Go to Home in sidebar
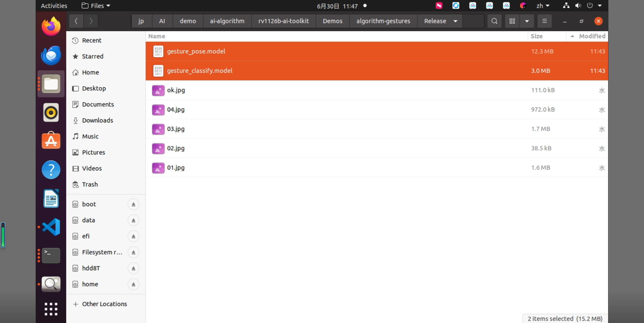Viewport: 644px width, 323px height. coord(106,73)
